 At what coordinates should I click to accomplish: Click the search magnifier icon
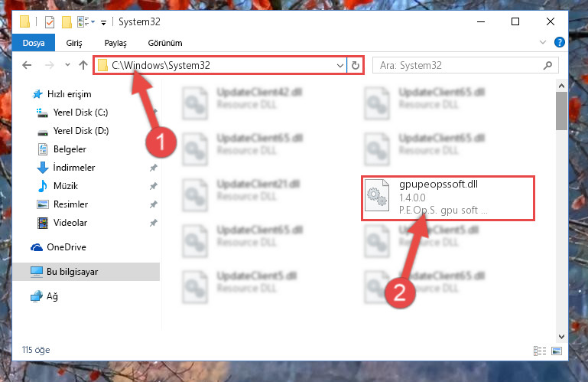point(547,65)
